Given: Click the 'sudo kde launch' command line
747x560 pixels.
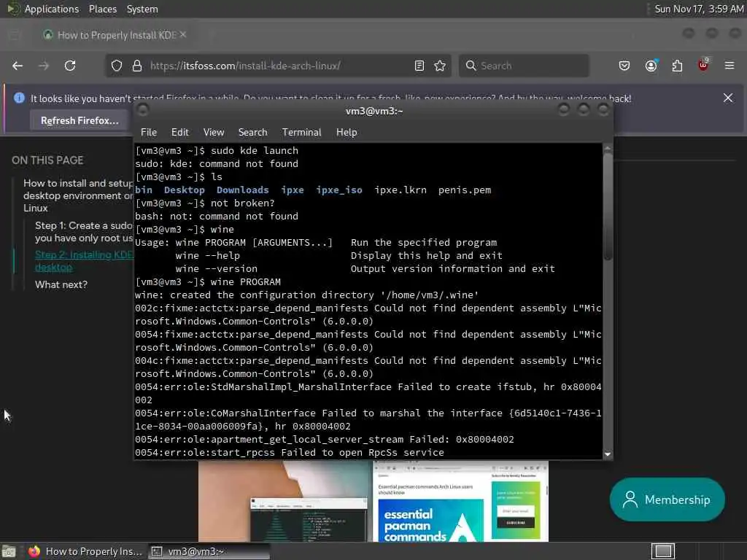Looking at the screenshot, I should (x=255, y=150).
